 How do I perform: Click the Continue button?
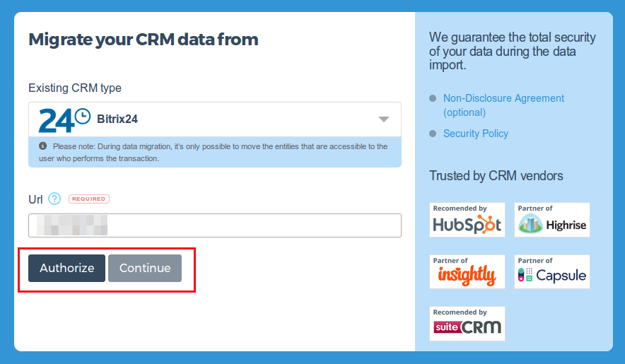pos(145,269)
